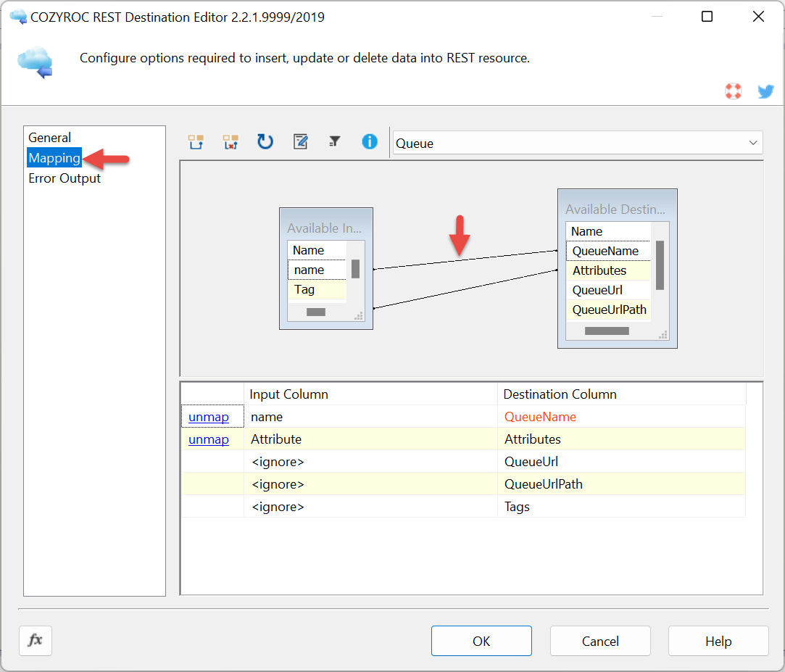
Task: Select 'Attributes' in Available Destinations list
Action: click(608, 270)
